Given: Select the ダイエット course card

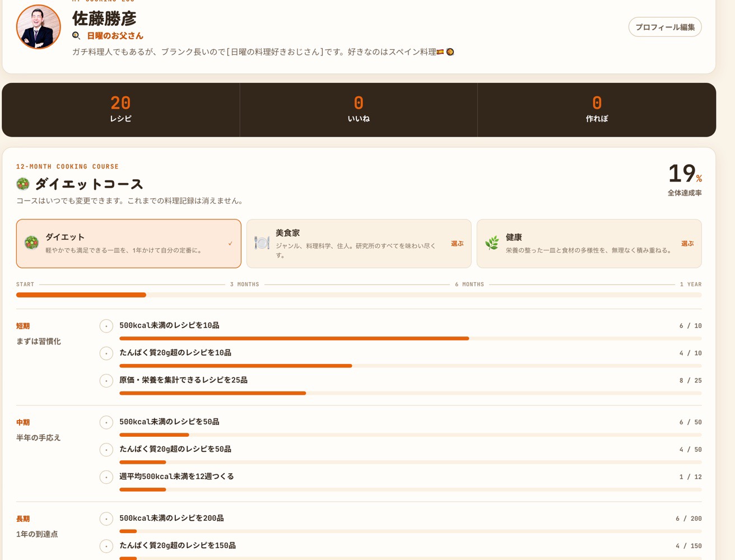Looking at the screenshot, I should tap(129, 244).
